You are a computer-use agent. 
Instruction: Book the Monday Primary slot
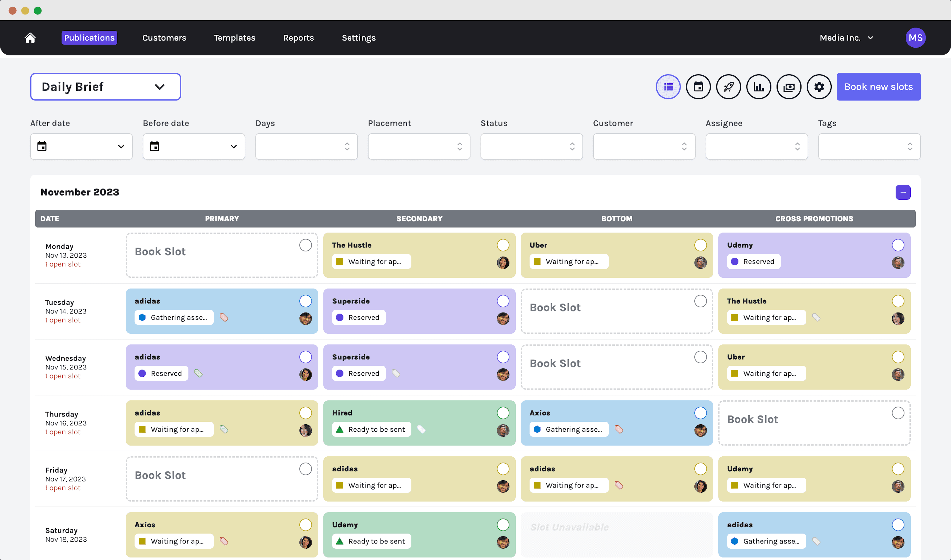(222, 255)
